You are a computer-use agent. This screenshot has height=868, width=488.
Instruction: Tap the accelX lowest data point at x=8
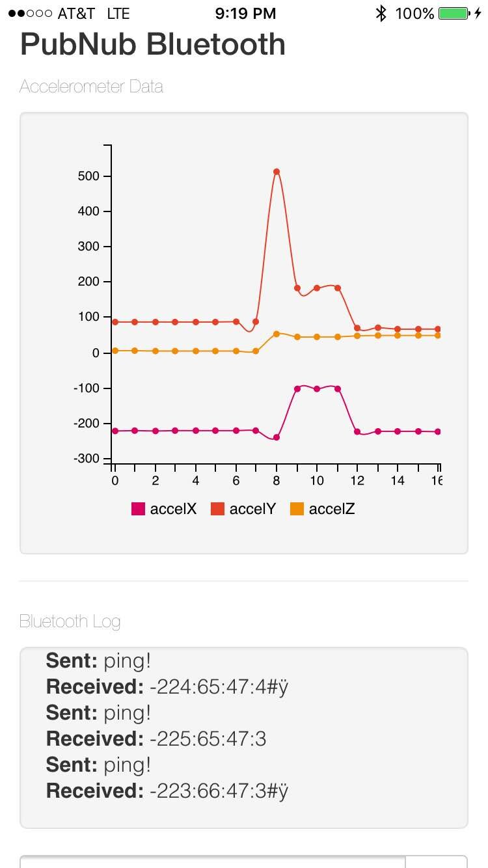pyautogui.click(x=277, y=437)
